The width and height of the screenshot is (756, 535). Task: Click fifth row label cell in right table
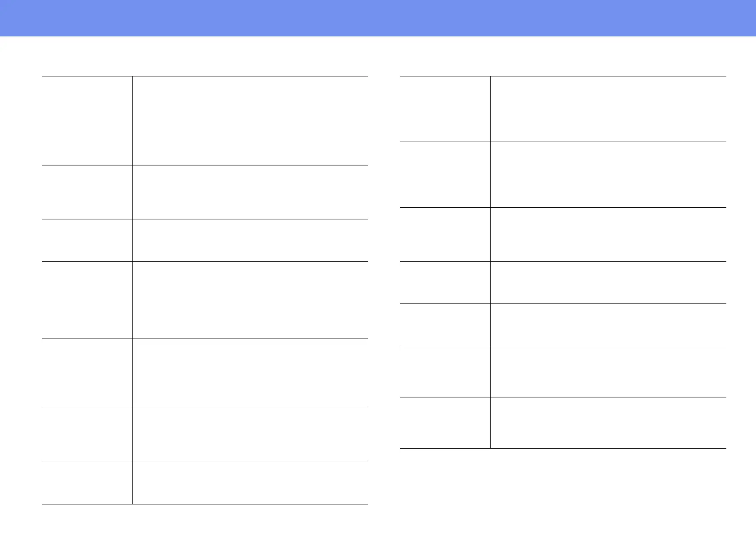click(445, 325)
